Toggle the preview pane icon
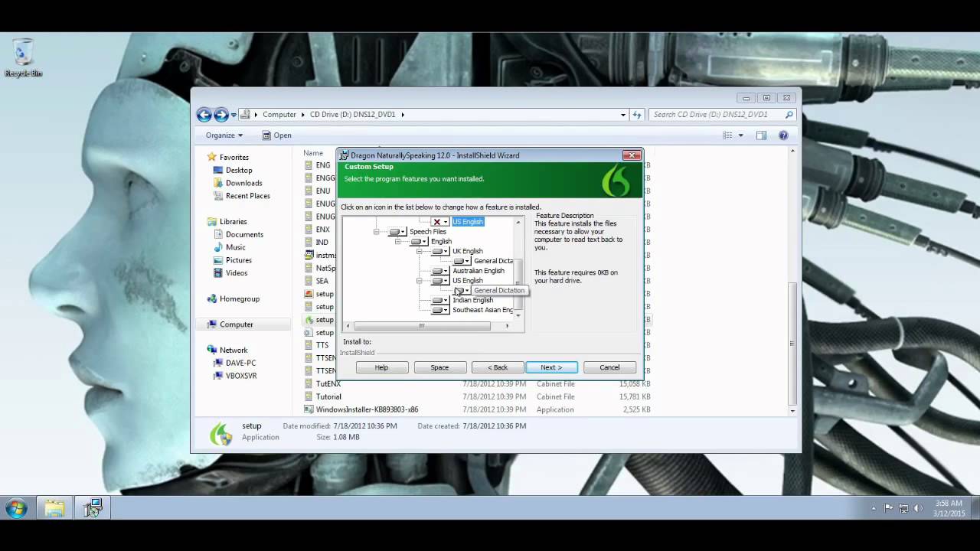Image resolution: width=980 pixels, height=551 pixels. click(761, 135)
